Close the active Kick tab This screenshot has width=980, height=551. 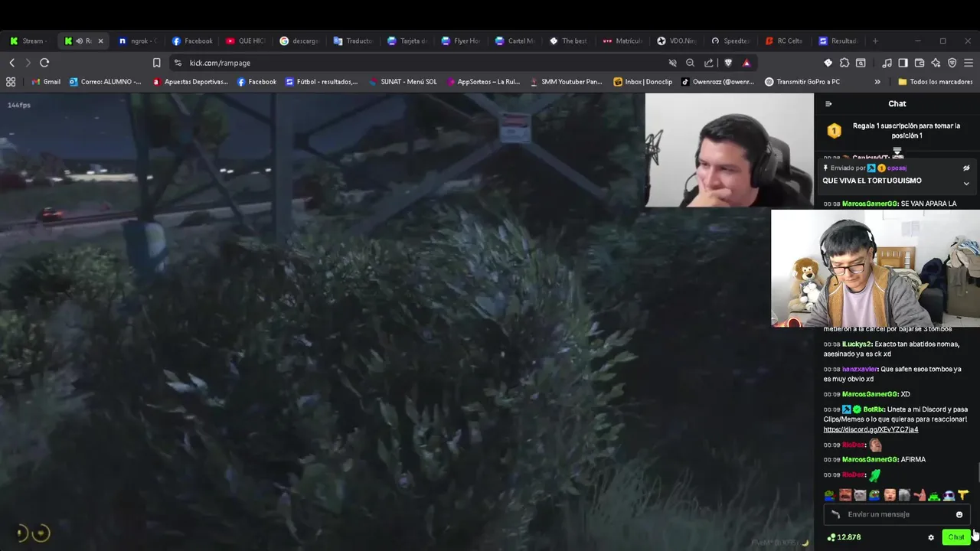[x=100, y=41]
